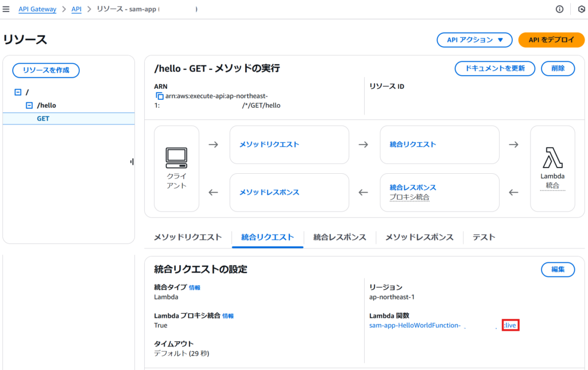Select the /hello resource in the tree
This screenshot has height=370, width=588.
47,105
